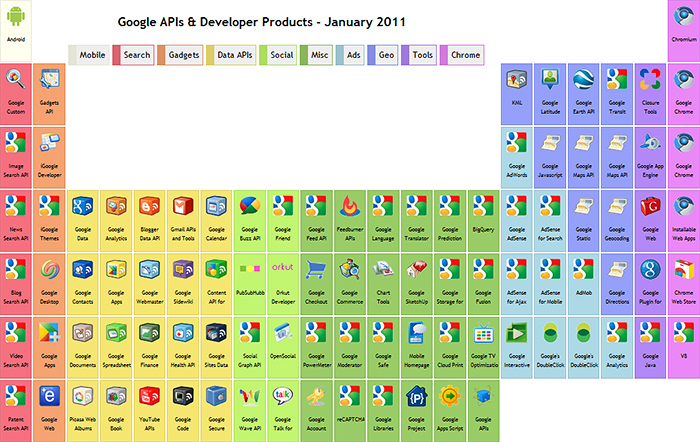Click the KML map icon
Image resolution: width=700 pixels, height=442 pixels.
click(x=517, y=79)
